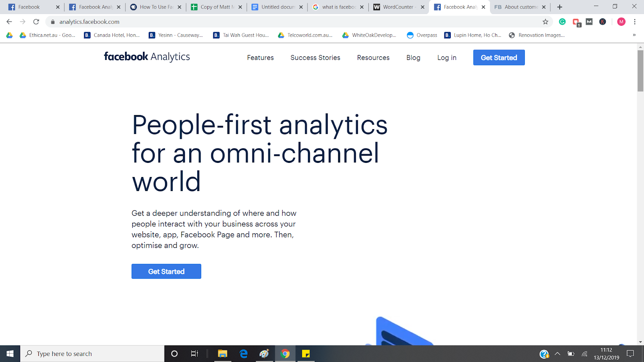
Task: Click the facebook Analytics logo
Action: click(x=147, y=57)
